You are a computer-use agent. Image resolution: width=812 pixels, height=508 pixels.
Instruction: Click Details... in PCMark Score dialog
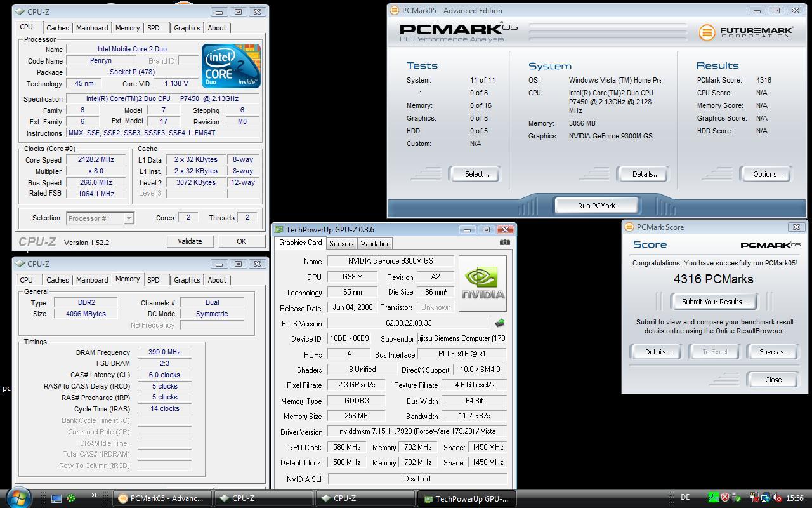tap(657, 352)
